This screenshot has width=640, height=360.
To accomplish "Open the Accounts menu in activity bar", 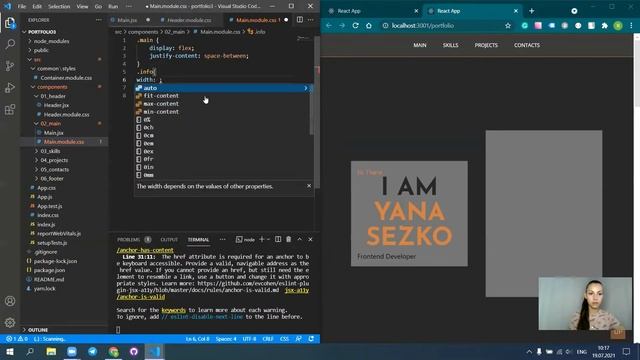I will point(10,301).
